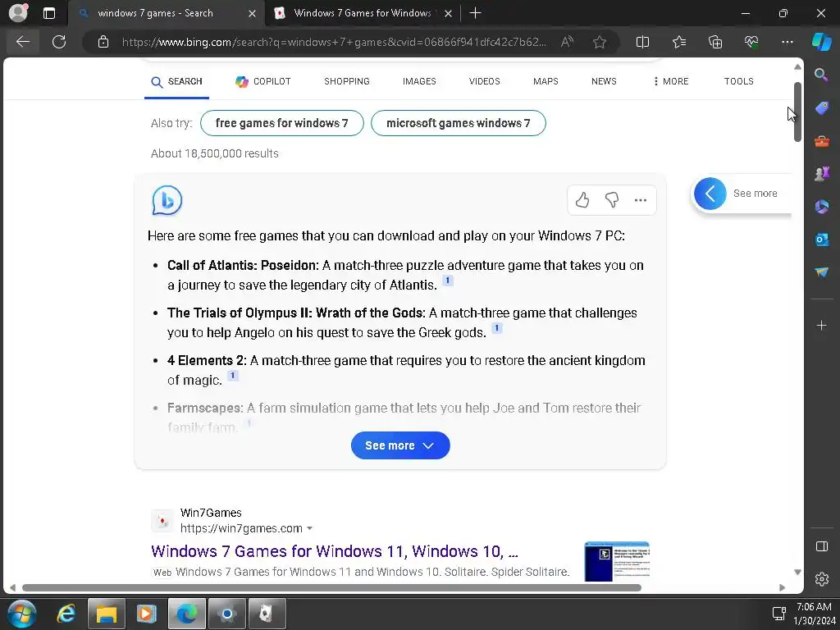
Task: Open the Favorites list icon
Action: tap(678, 42)
